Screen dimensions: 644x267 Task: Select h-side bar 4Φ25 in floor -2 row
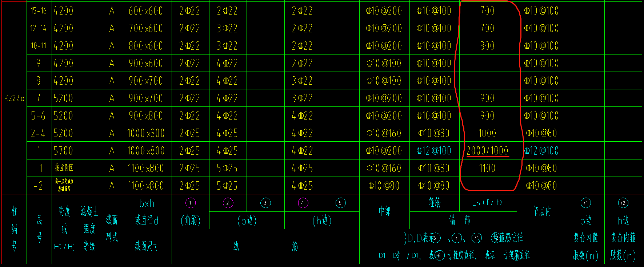tap(302, 186)
